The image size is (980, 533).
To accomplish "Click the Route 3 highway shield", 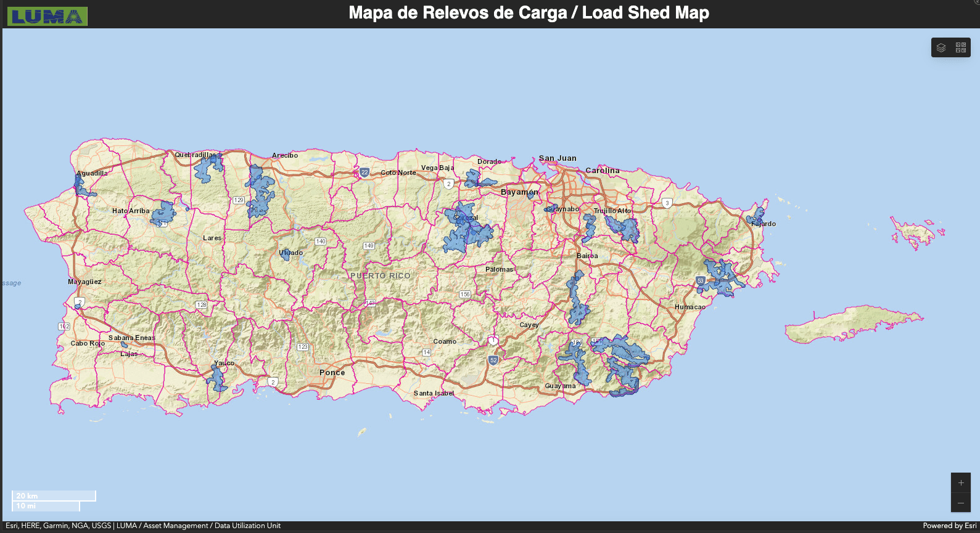I will pyautogui.click(x=667, y=203).
